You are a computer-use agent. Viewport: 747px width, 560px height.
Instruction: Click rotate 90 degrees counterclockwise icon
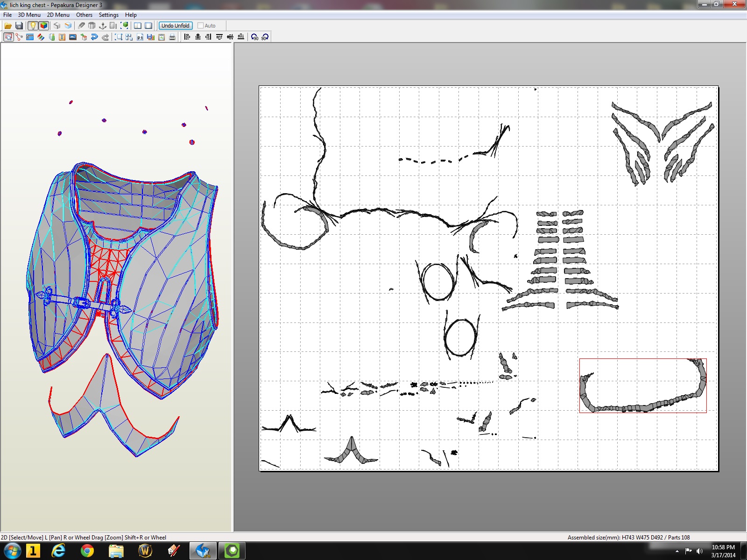pyautogui.click(x=254, y=37)
